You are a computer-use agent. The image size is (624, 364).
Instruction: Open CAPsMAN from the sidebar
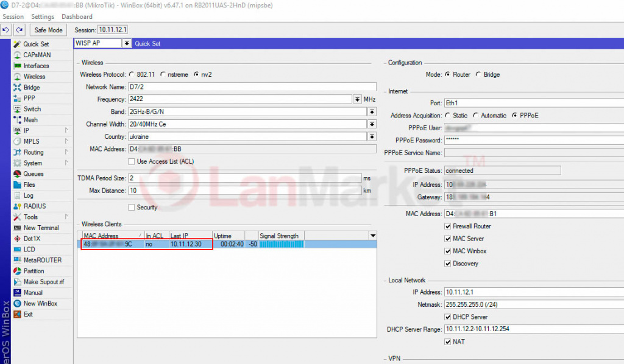tap(37, 55)
